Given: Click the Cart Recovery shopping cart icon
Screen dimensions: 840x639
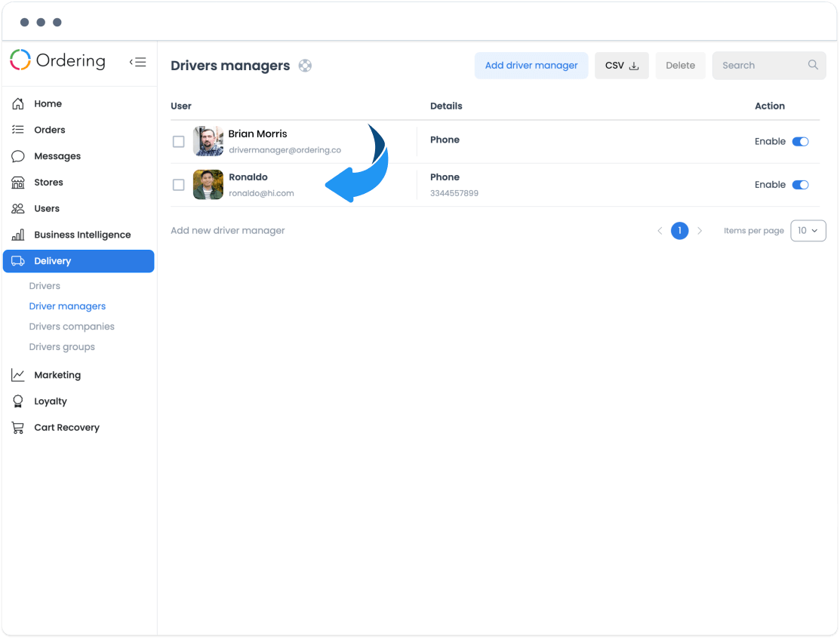Looking at the screenshot, I should point(18,428).
